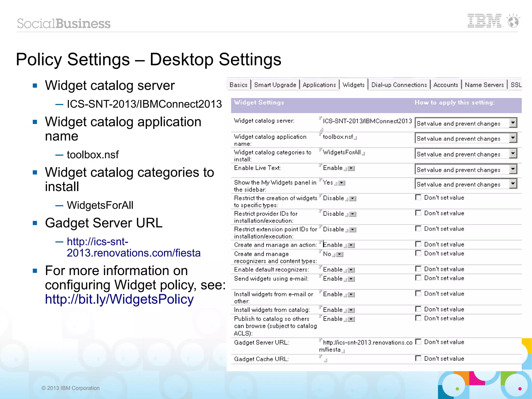532x399 pixels.
Task: Click the 'Enable Live Text:' label
Action: click(257, 168)
